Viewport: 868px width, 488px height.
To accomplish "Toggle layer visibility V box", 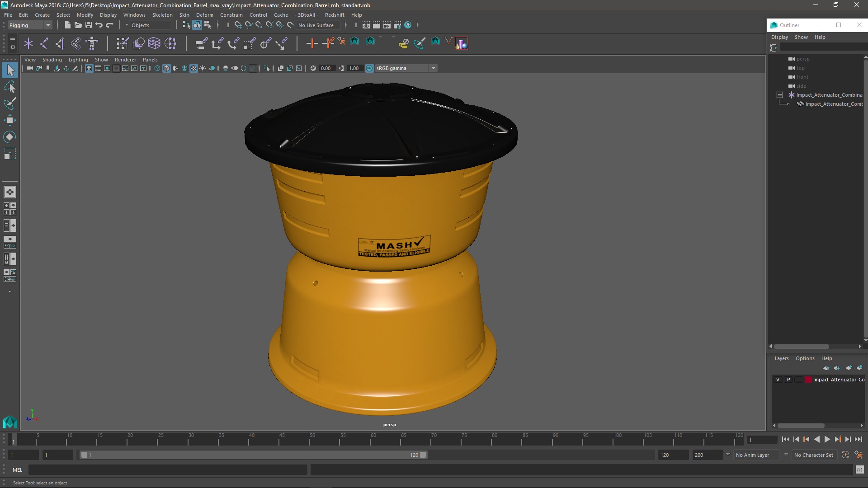I will 778,380.
